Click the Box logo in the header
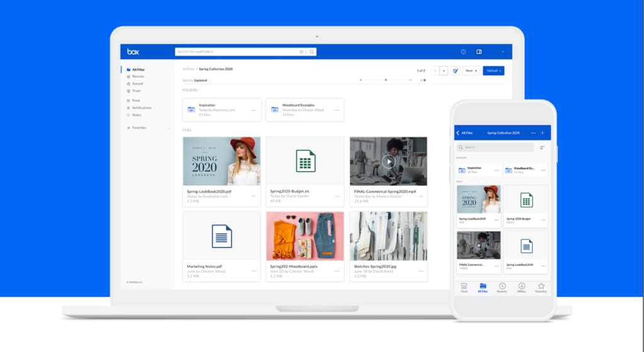644x352 pixels. pyautogui.click(x=133, y=52)
